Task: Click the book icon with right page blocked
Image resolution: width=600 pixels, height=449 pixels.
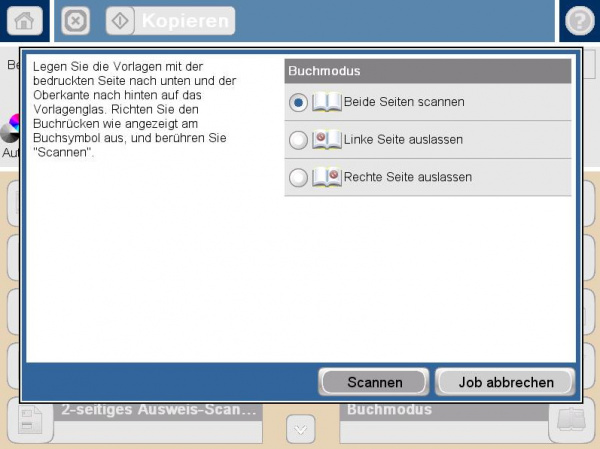Action: coord(327,177)
